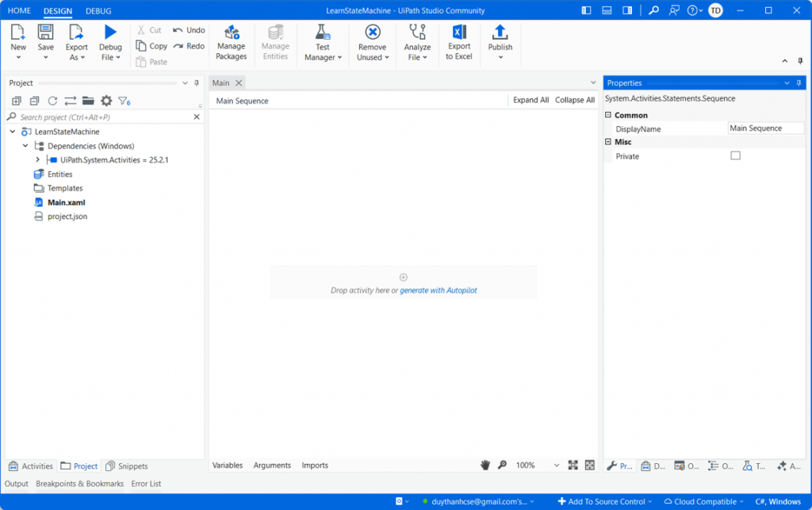Collapse the LearnStateMachine project node
The width and height of the screenshot is (812, 510).
click(x=13, y=132)
